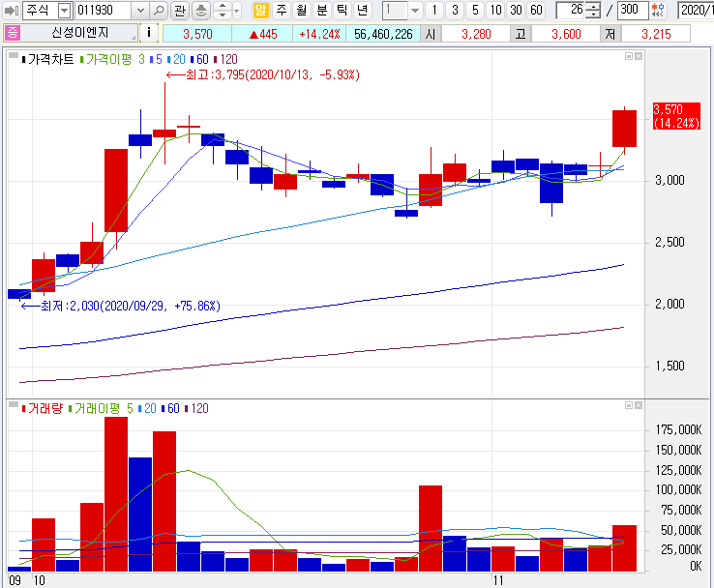Click the volume 56,460,226 cell
The image size is (714, 588).
383,34
